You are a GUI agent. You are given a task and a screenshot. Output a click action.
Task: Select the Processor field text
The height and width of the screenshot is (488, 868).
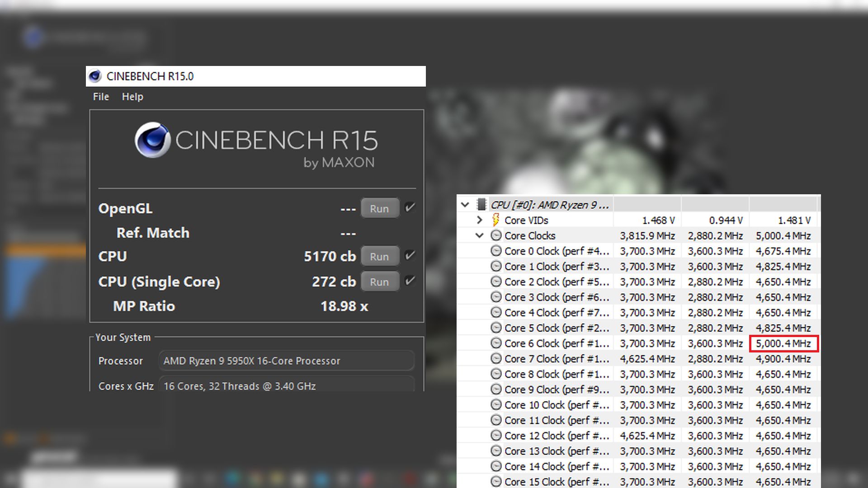tap(287, 361)
